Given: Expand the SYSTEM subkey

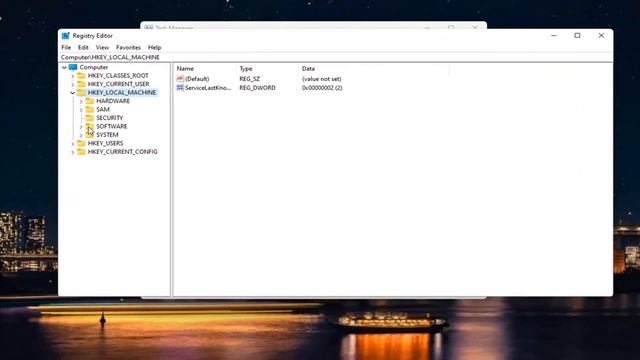Looking at the screenshot, I should coord(81,135).
